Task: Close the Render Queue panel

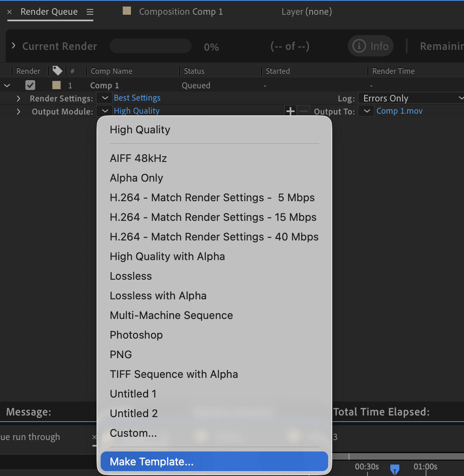Action: tap(9, 11)
